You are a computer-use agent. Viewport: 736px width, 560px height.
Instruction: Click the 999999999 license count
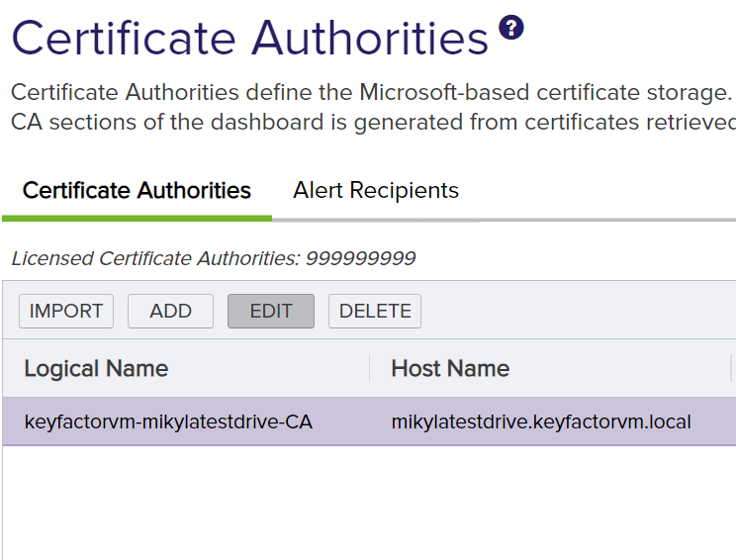(361, 259)
